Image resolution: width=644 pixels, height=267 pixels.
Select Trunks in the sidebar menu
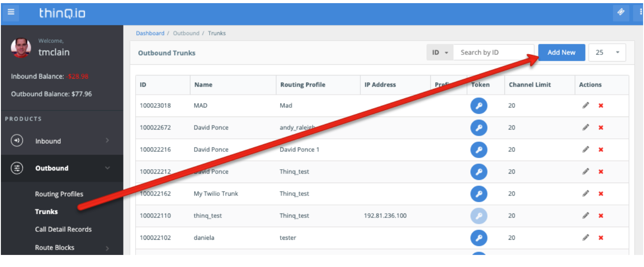pos(46,212)
